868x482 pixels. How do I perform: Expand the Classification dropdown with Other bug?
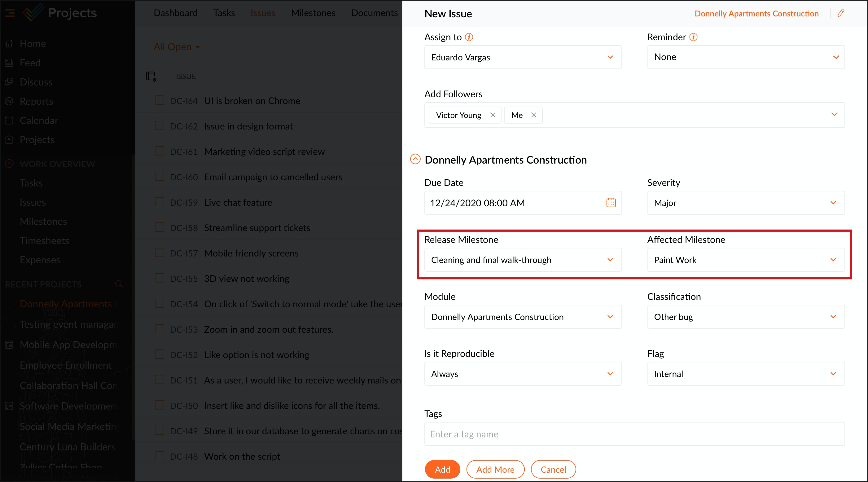pos(745,317)
